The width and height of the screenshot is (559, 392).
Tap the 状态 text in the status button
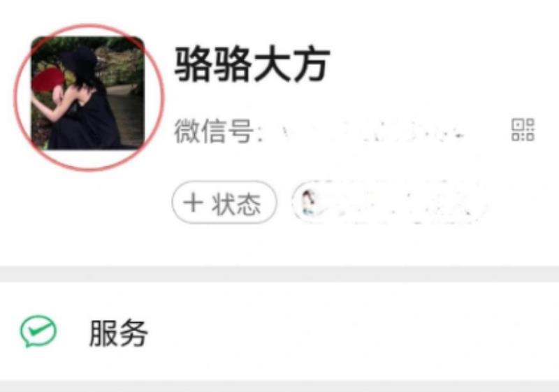236,203
